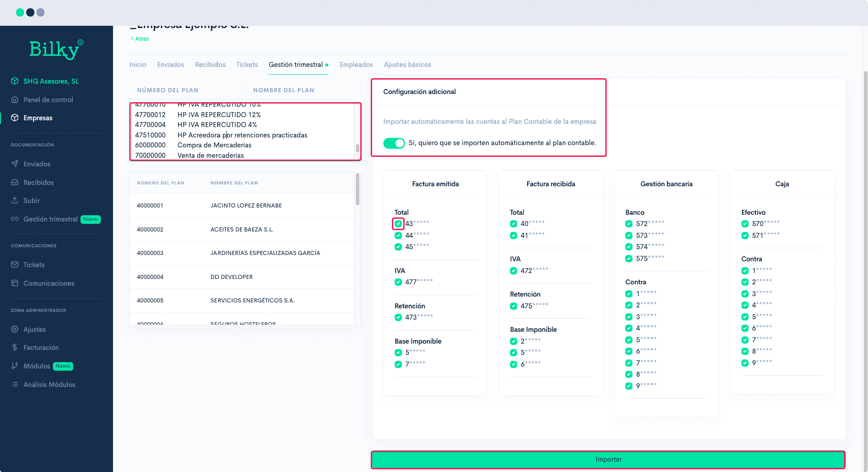The width and height of the screenshot is (868, 472).
Task: Uncheck 472***** under Factura recibida IVA
Action: [x=514, y=271]
